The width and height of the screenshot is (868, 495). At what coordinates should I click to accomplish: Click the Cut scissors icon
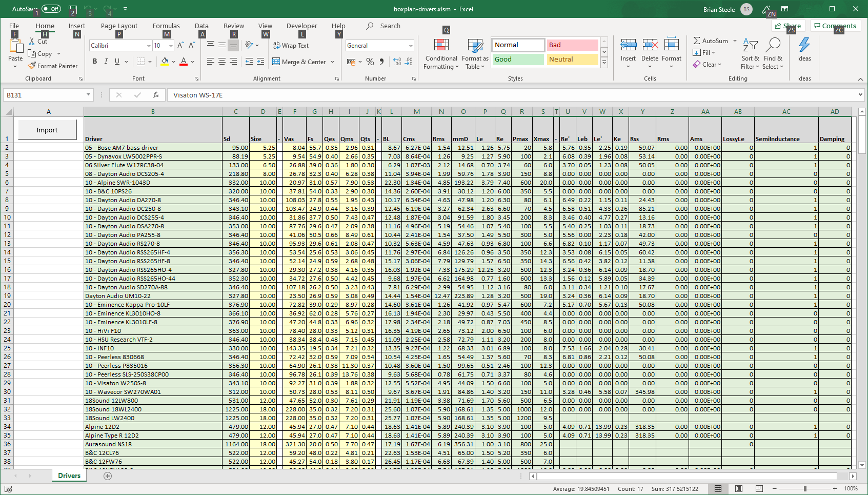[x=32, y=42]
